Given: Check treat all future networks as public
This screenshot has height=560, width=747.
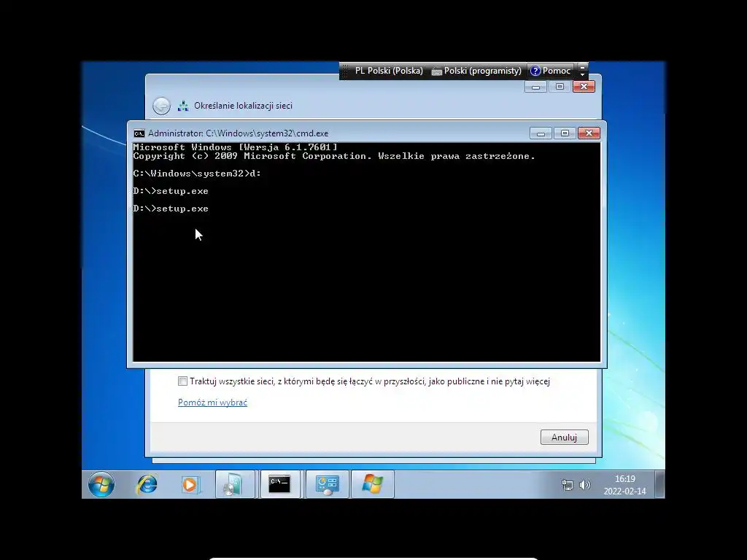Looking at the screenshot, I should click(x=182, y=381).
